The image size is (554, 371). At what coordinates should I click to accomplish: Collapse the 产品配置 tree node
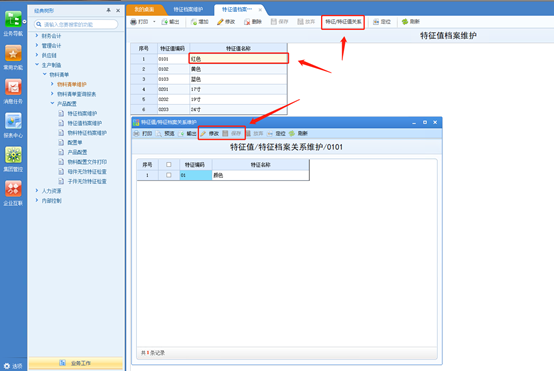(x=52, y=104)
